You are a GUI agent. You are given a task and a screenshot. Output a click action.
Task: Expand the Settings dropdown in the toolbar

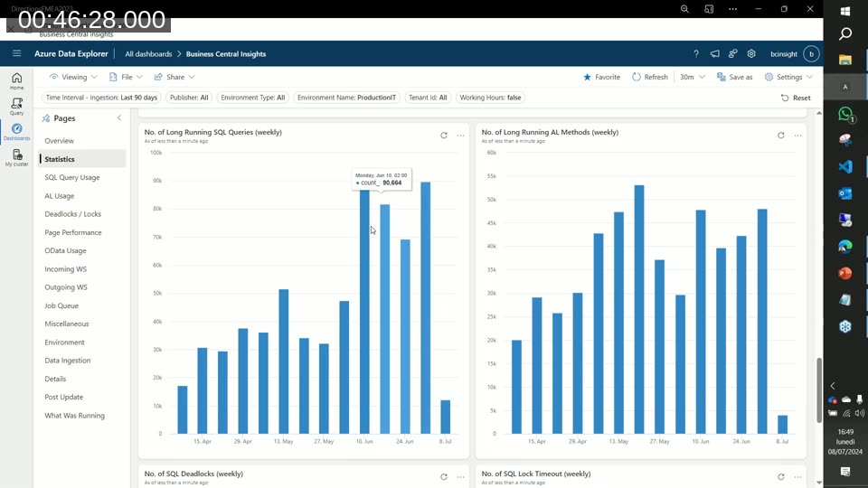click(788, 77)
